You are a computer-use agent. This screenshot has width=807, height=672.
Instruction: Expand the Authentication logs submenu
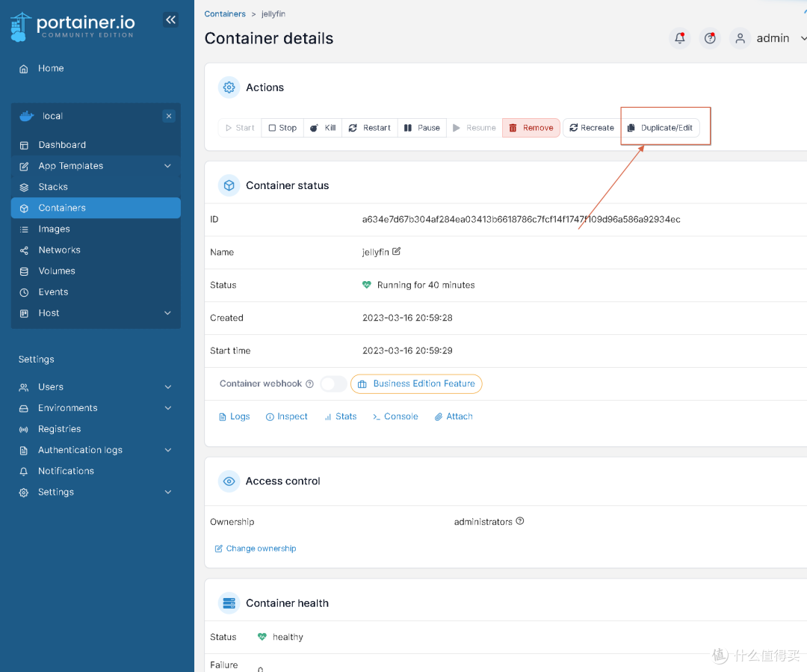(x=167, y=450)
